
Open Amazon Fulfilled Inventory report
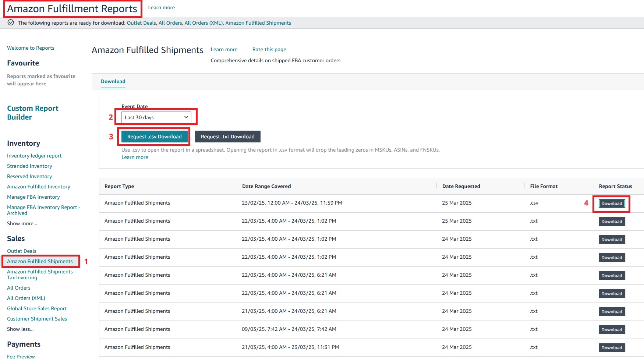[x=38, y=187]
